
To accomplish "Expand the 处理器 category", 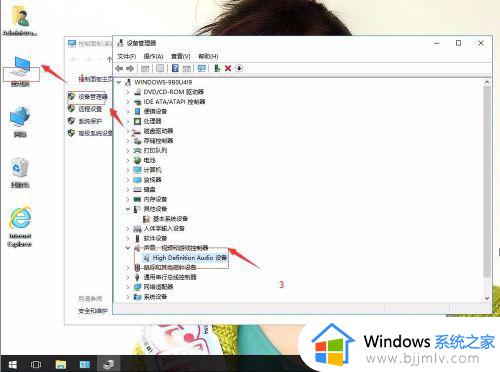I will click(x=128, y=121).
